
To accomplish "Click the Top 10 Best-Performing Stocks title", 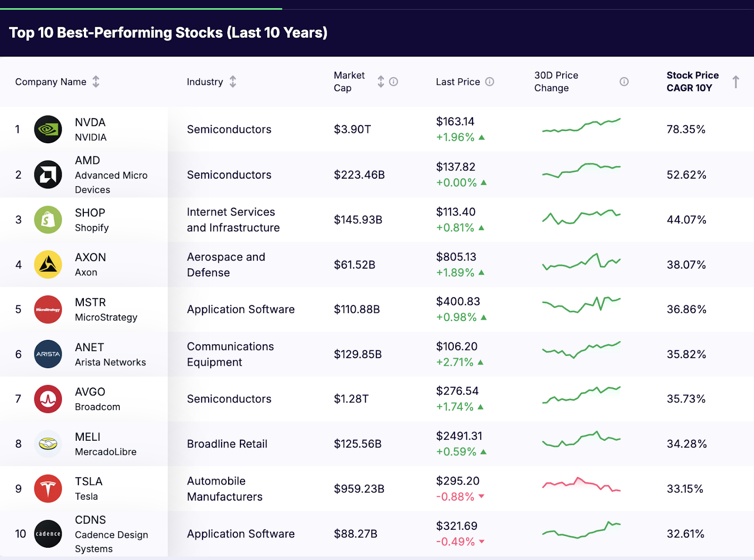I will [x=168, y=33].
